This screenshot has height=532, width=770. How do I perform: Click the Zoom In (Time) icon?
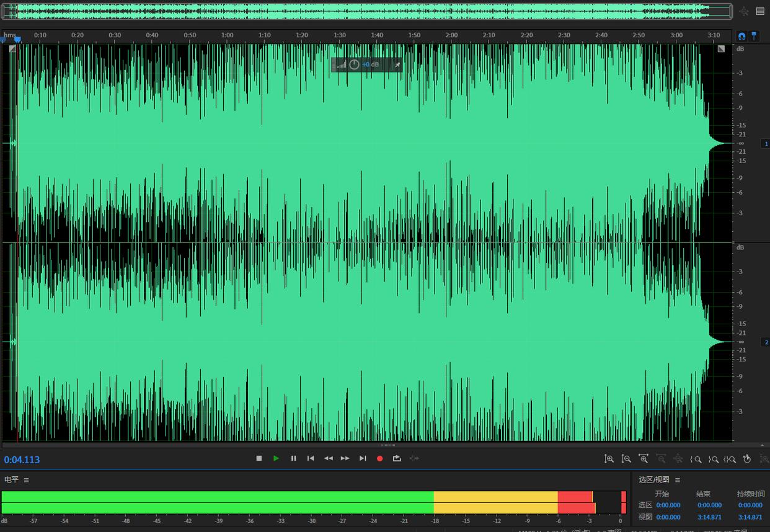coord(644,459)
